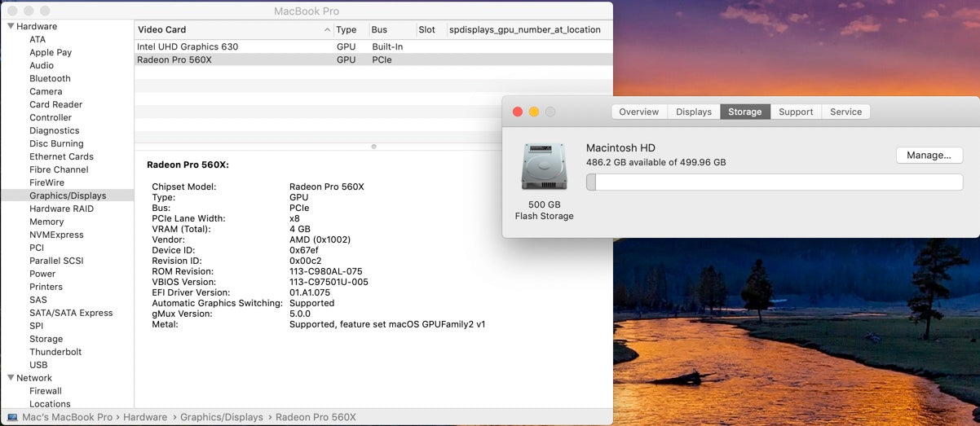Click the laptop icon in path bar
Screen dimensions: 980x426
coord(12,417)
